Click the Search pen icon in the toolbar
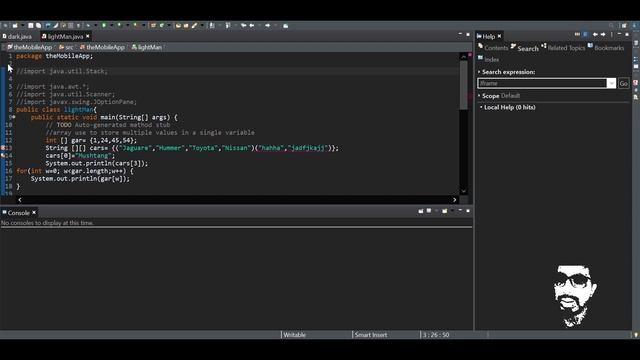 (x=195, y=25)
